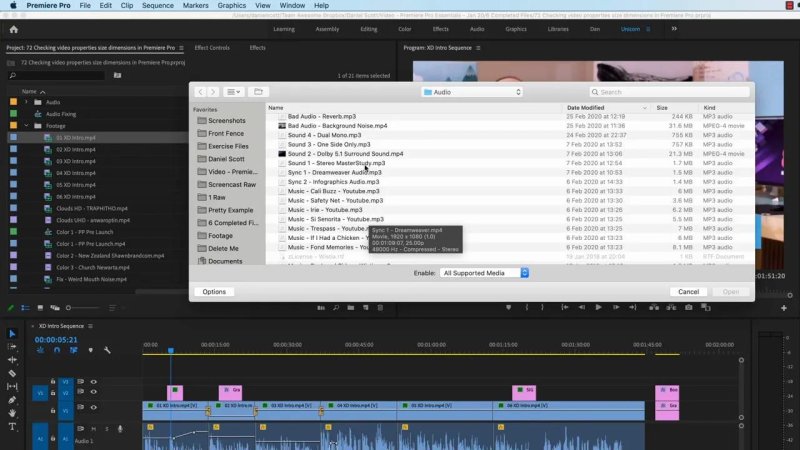Click the Lift button in Program monitor

pos(654,307)
